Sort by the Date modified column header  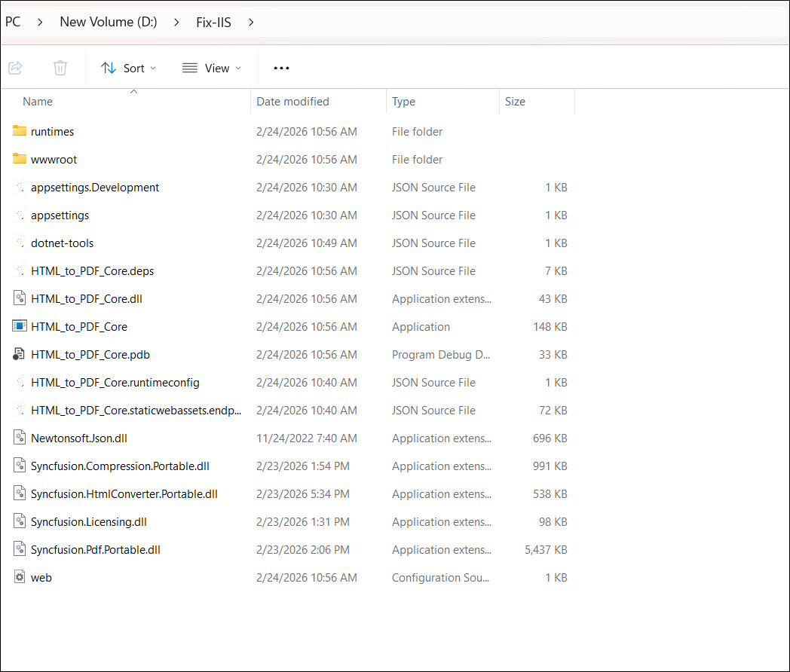pyautogui.click(x=292, y=101)
